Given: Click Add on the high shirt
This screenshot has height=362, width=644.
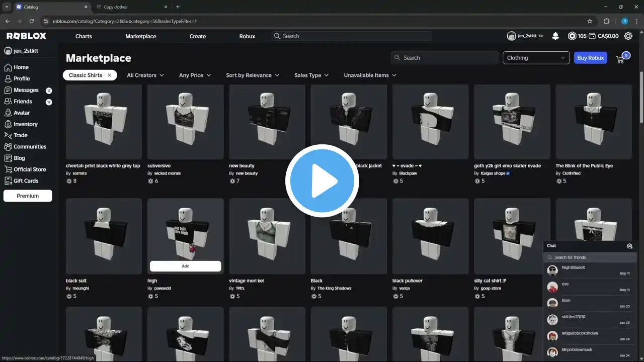Looking at the screenshot, I should click(x=185, y=266).
